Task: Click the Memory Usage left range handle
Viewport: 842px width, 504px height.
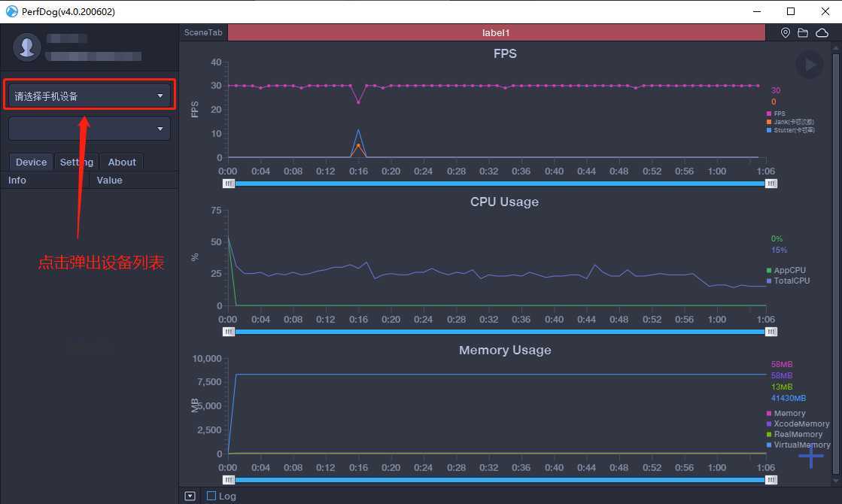Action: click(229, 480)
